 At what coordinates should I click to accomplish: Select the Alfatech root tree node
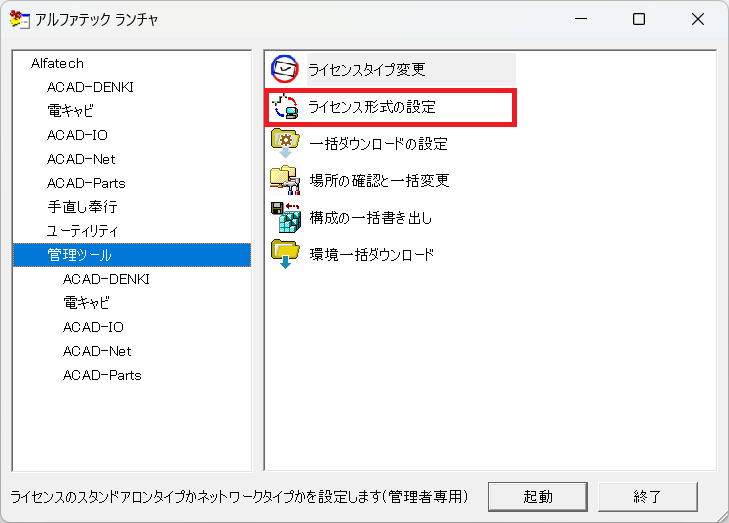[57, 63]
